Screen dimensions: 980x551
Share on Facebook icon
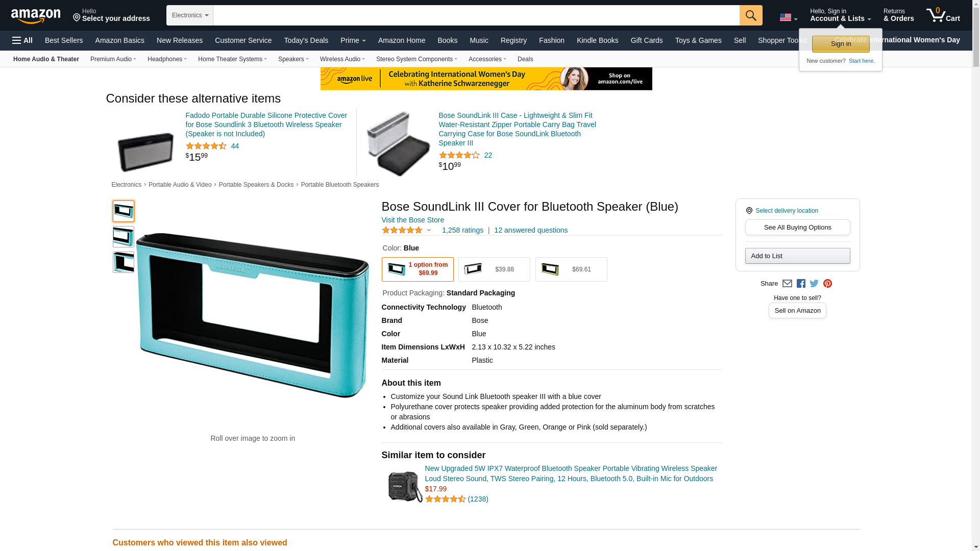801,284
